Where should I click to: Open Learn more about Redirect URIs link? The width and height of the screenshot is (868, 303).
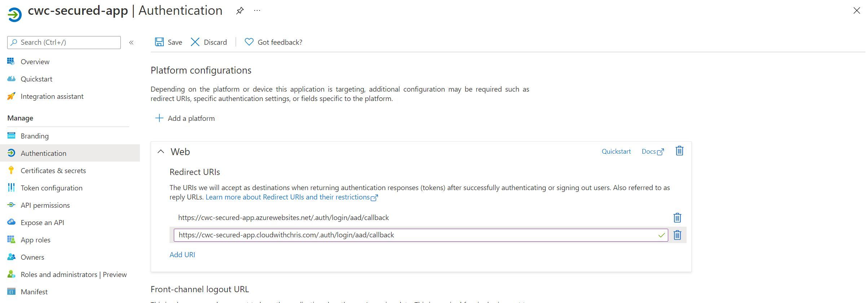(x=291, y=197)
